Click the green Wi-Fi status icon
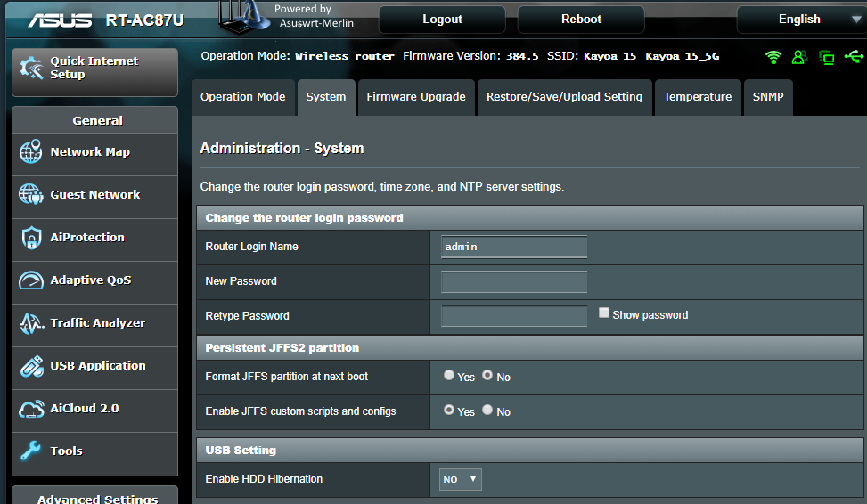The width and height of the screenshot is (867, 504). pos(773,57)
